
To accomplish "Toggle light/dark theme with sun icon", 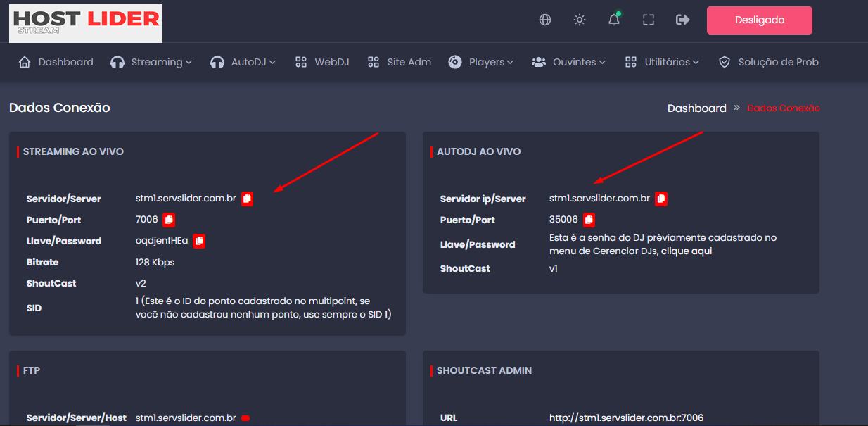I will pos(580,20).
